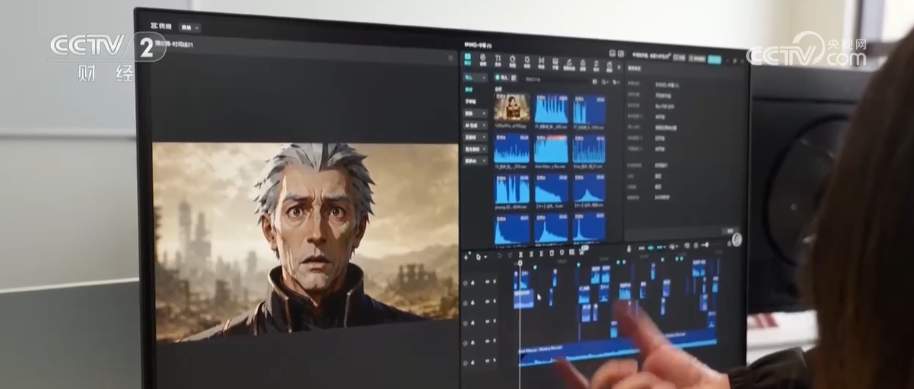
Task: Select the first waveform thumbnail beside the character clip
Action: pos(551,109)
